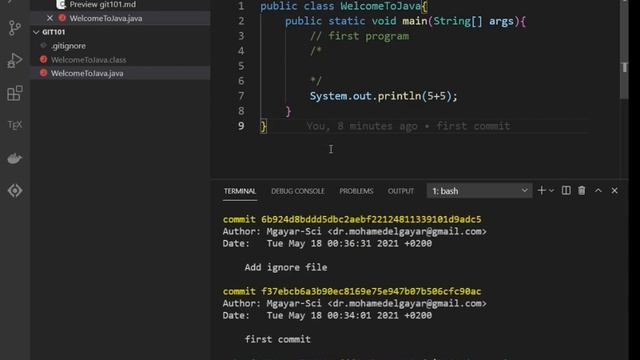Viewport: 640px width, 360px height.
Task: Click the commit hash f37ebcb6a3b9 line
Action: coord(352,291)
